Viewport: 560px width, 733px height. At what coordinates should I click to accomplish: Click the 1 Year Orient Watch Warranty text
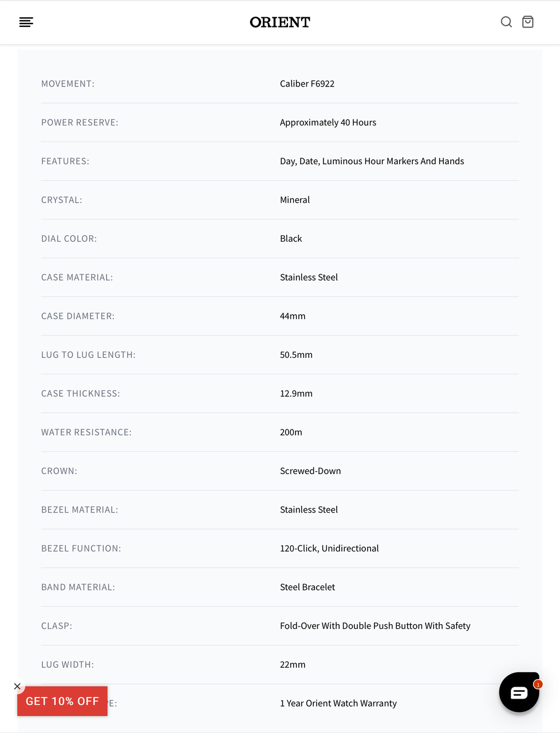pyautogui.click(x=338, y=703)
